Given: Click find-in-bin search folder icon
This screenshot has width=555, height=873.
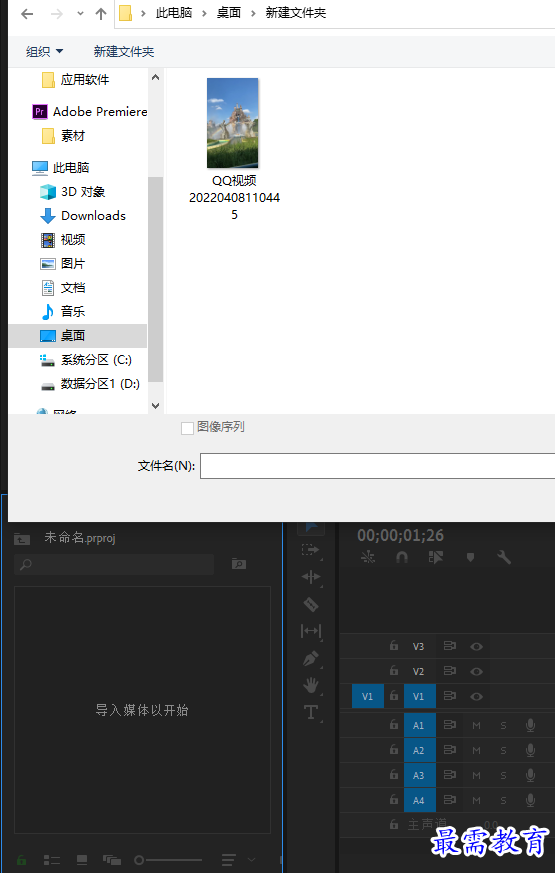Looking at the screenshot, I should click(x=239, y=564).
